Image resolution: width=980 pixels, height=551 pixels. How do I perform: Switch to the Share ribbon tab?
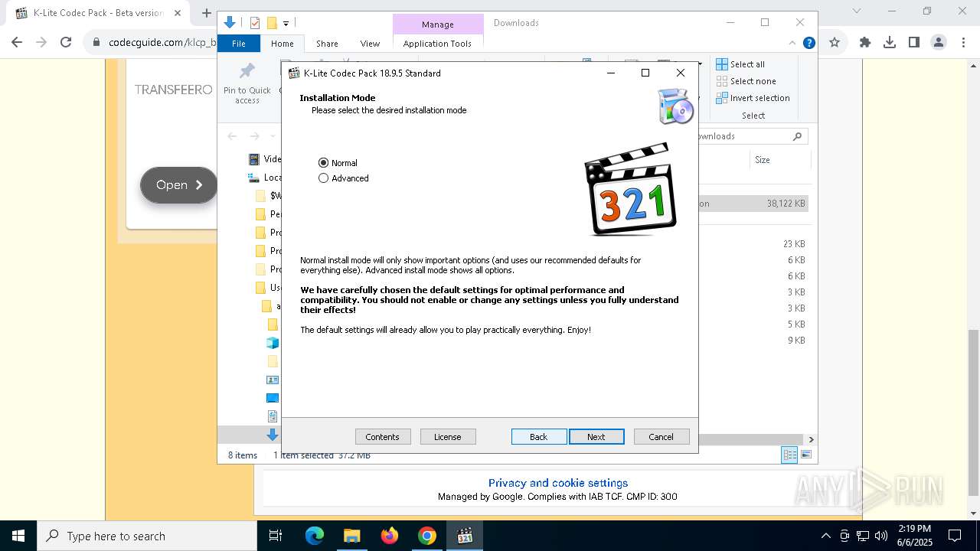tap(327, 44)
